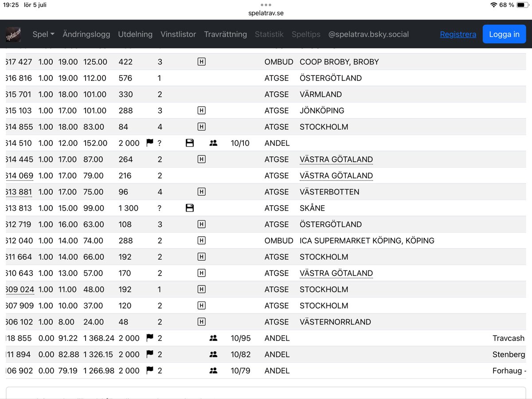Image resolution: width=532 pixels, height=399 pixels.
Task: Click the H icon in the 63.00 ÖSTERGÖTLAND row
Action: pyautogui.click(x=201, y=224)
